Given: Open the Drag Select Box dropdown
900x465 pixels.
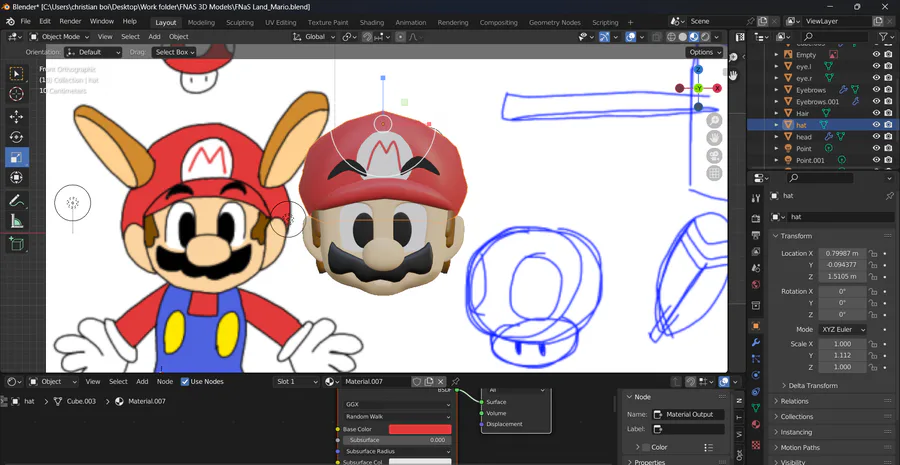Looking at the screenshot, I should (x=174, y=52).
